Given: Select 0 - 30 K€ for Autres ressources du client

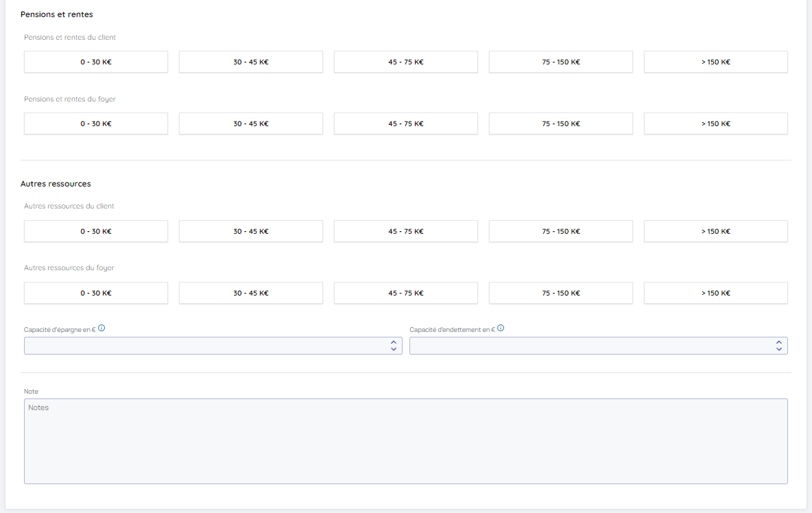Looking at the screenshot, I should pyautogui.click(x=96, y=231).
